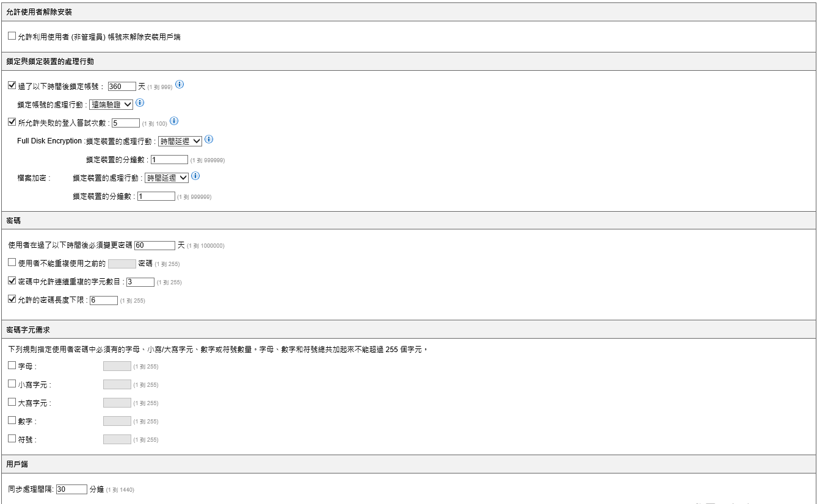Toggle the 所允許失敗的登入嘗試次數 checkbox
This screenshot has height=504, width=817.
tap(12, 122)
